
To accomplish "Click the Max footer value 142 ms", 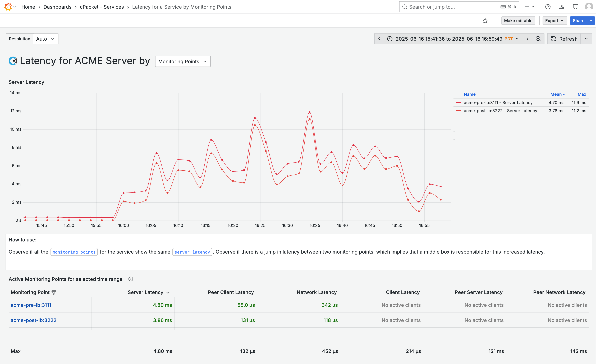I will tap(578, 351).
